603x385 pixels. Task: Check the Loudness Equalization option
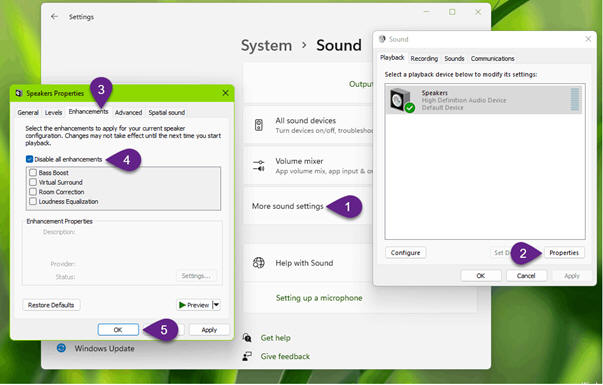pyautogui.click(x=33, y=201)
